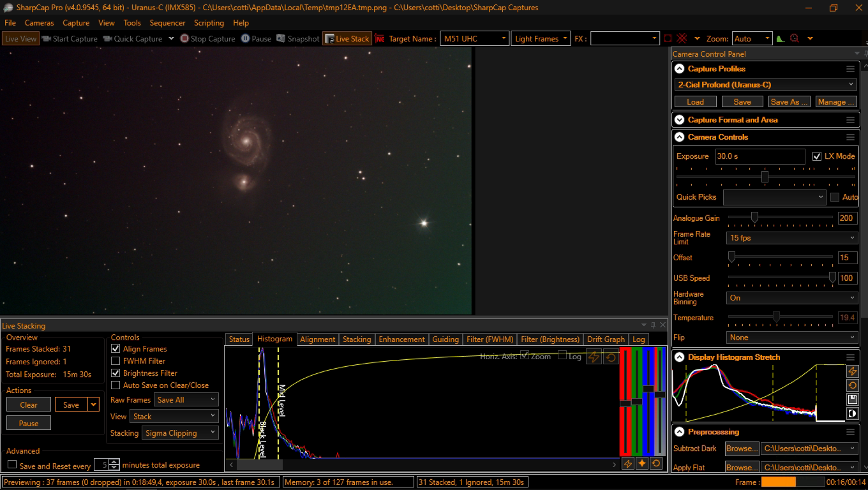
Task: Click the green histogram icon in the toolbar
Action: [x=780, y=39]
